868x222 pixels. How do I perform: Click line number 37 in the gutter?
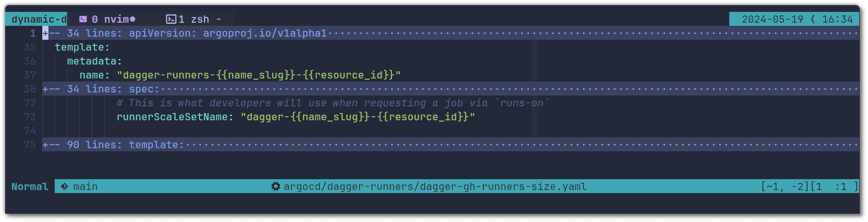(x=30, y=75)
